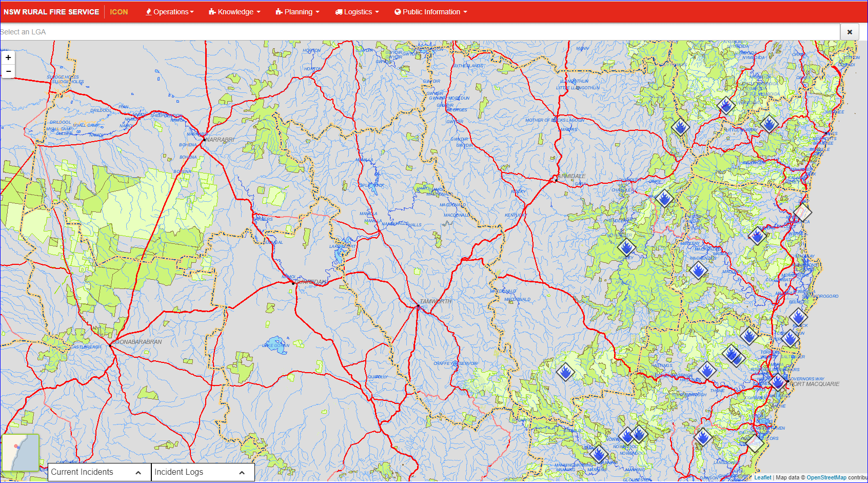Image resolution: width=868 pixels, height=483 pixels.
Task: Open the Planning dropdown menu
Action: (x=298, y=12)
